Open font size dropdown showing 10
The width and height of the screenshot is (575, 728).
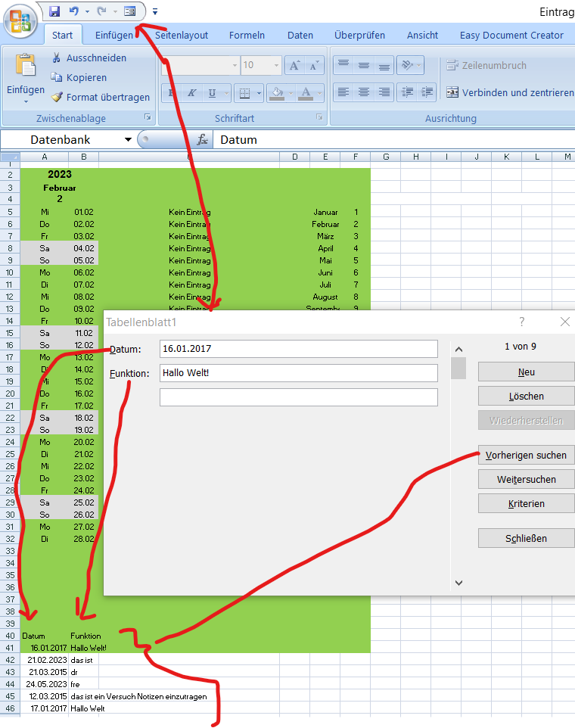click(x=276, y=65)
